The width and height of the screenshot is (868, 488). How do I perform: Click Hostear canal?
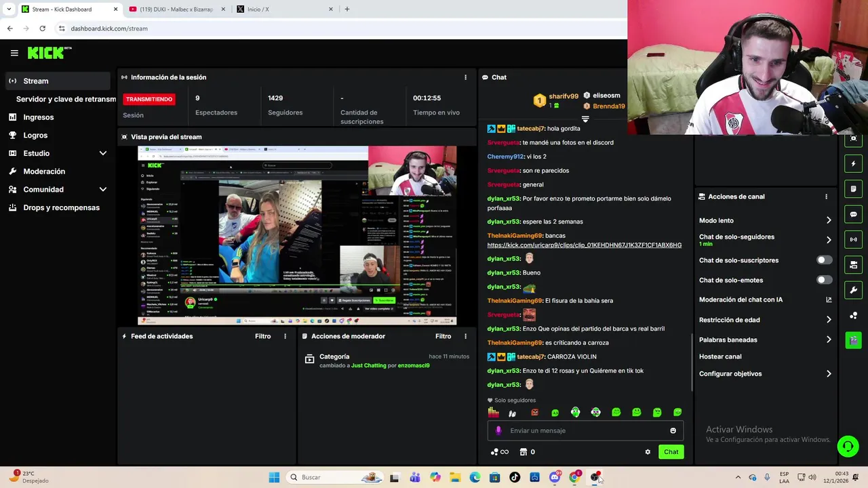coord(720,357)
